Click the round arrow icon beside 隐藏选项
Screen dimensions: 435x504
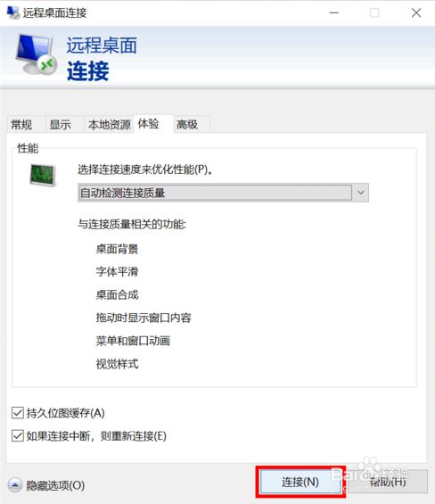[x=15, y=485]
